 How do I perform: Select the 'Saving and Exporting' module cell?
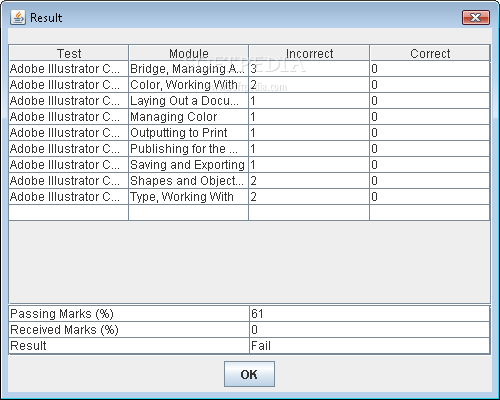click(189, 165)
